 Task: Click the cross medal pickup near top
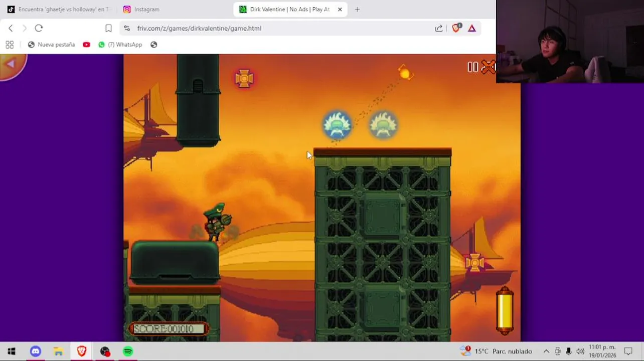tap(244, 79)
